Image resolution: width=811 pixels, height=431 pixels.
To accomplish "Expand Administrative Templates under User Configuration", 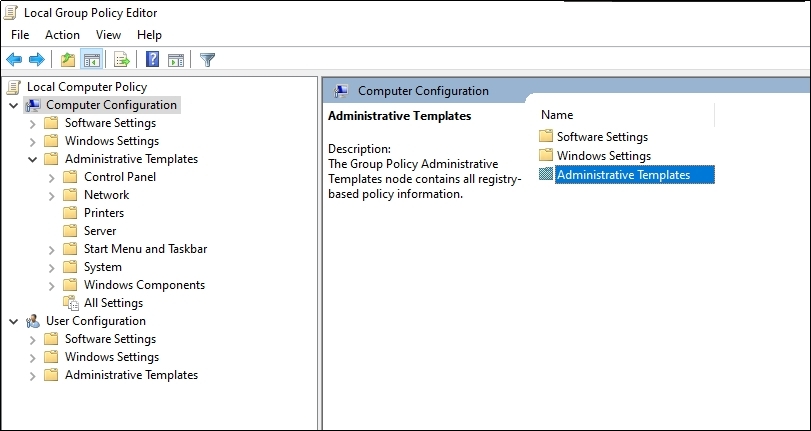I will (33, 376).
